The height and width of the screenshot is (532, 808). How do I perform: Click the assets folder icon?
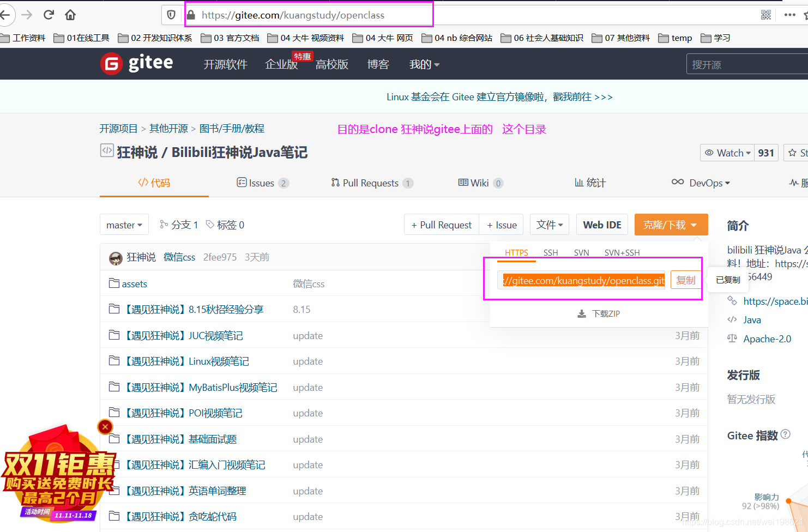click(114, 283)
